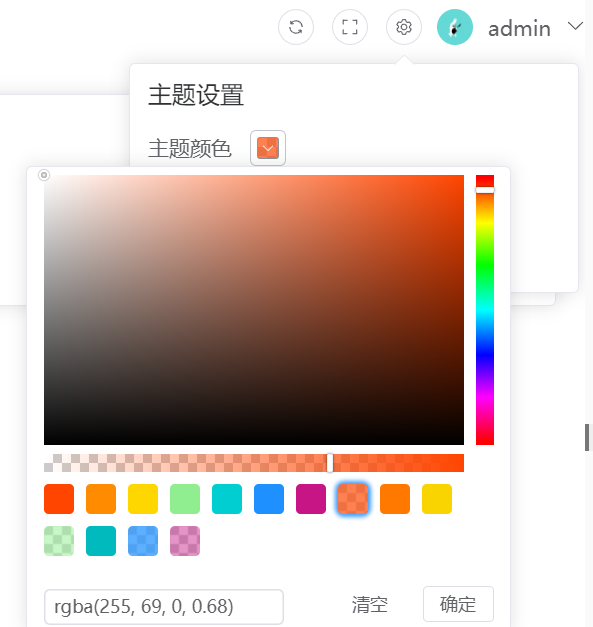
Task: Click the 主题颜色 label
Action: tap(190, 149)
